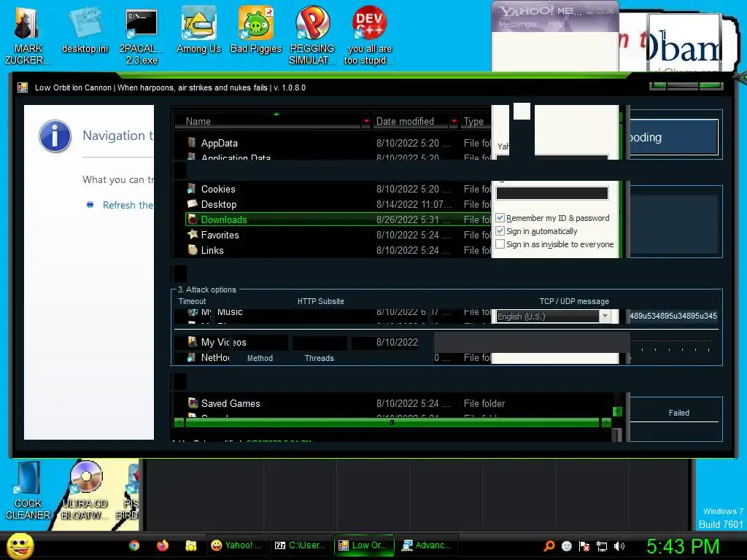
Task: Switch to the Yahoo! taskbar window
Action: [238, 545]
